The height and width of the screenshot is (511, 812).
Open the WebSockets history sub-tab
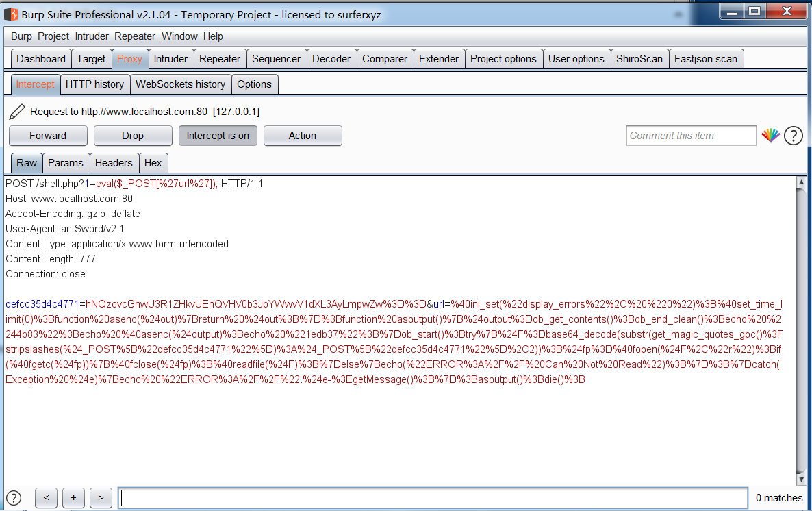(x=180, y=84)
